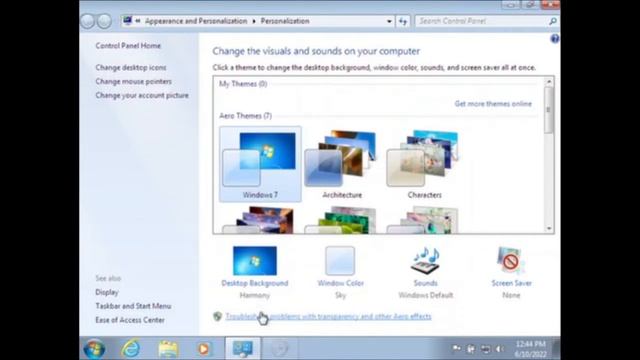Open Windows Explorer from the taskbar

[x=168, y=349]
